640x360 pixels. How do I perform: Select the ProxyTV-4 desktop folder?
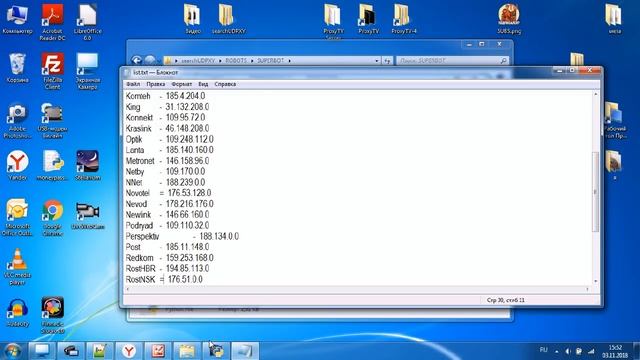click(403, 19)
